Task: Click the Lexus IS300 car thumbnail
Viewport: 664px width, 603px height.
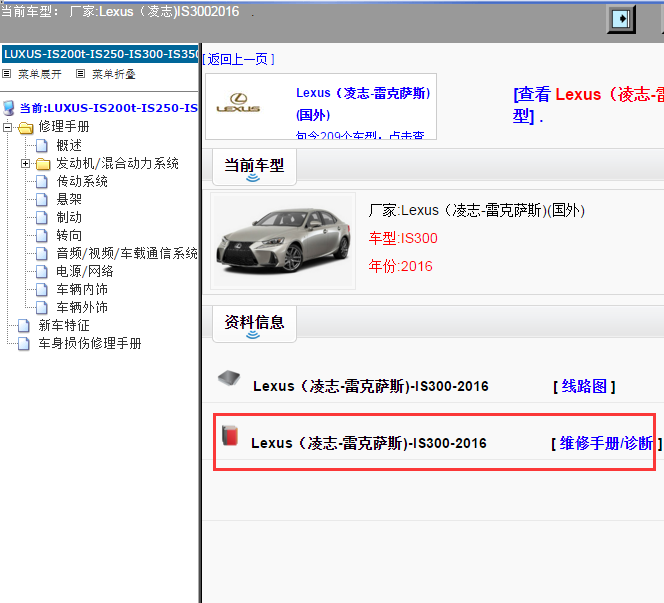Action: tap(283, 241)
